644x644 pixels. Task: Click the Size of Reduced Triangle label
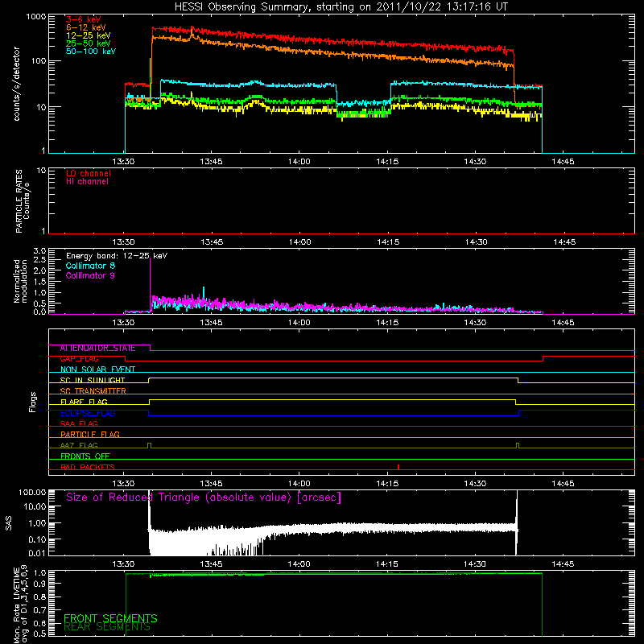204,497
